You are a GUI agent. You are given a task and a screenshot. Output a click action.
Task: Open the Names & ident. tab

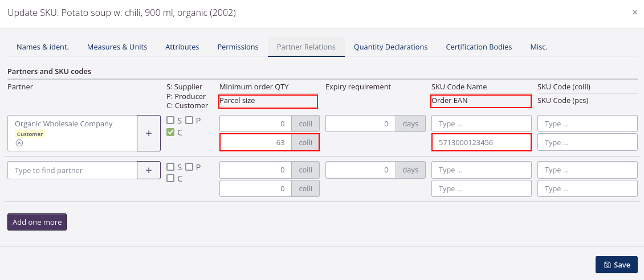(43, 47)
